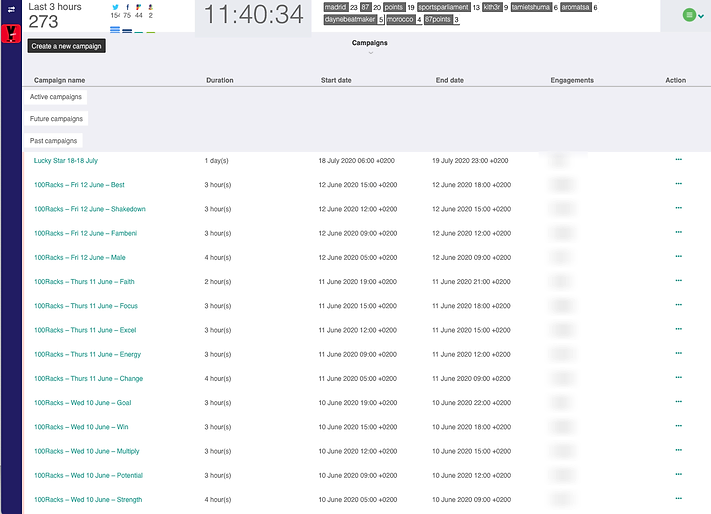
Task: Expand the chevron under Campaigns heading
Action: (370, 53)
